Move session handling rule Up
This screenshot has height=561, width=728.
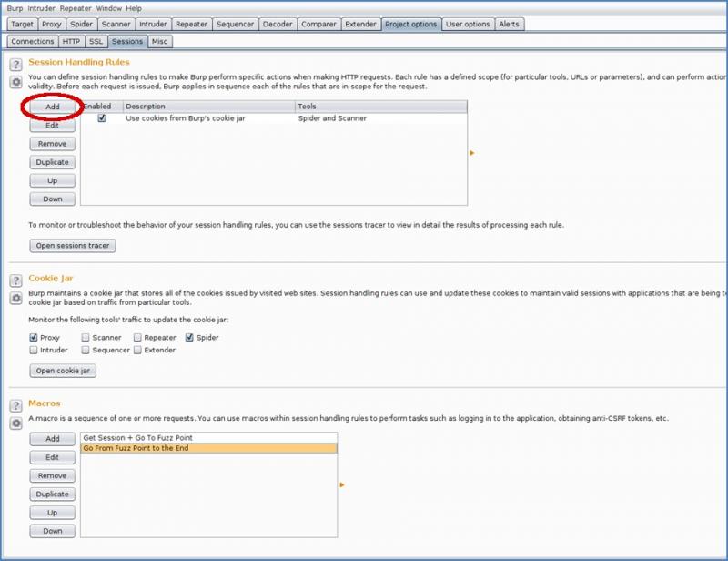pyautogui.click(x=53, y=180)
